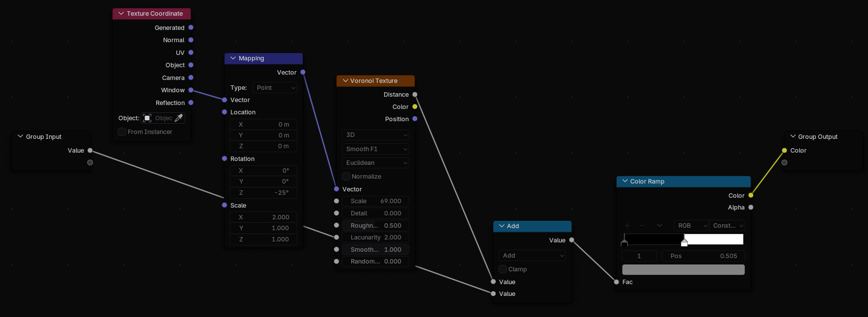This screenshot has width=868, height=317.
Task: Click the Color Ramp Fac input socket
Action: pyautogui.click(x=616, y=282)
